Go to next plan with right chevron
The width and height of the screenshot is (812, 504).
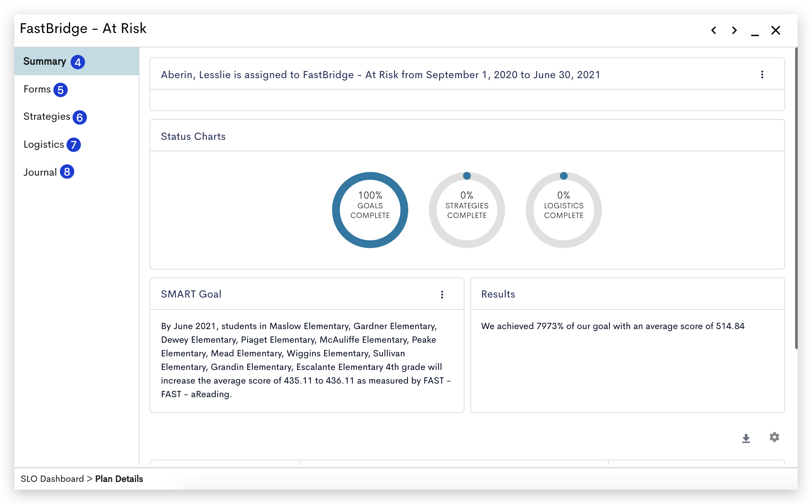[734, 30]
